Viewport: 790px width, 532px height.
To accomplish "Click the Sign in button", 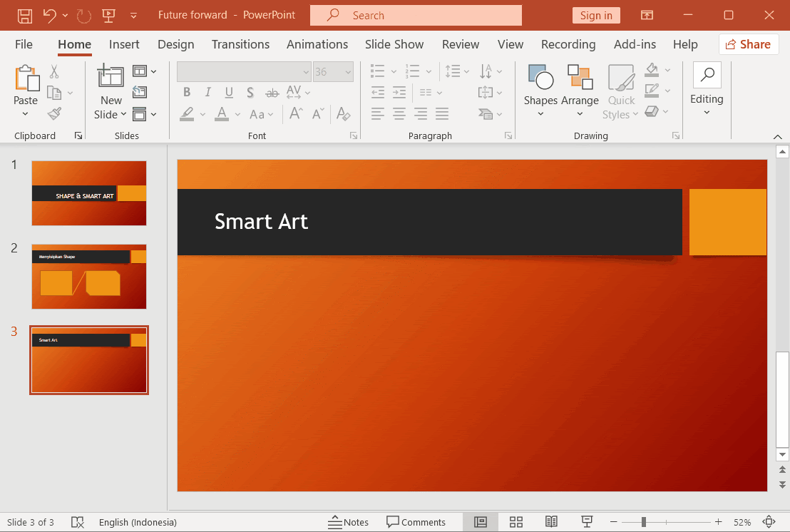I will pos(596,16).
